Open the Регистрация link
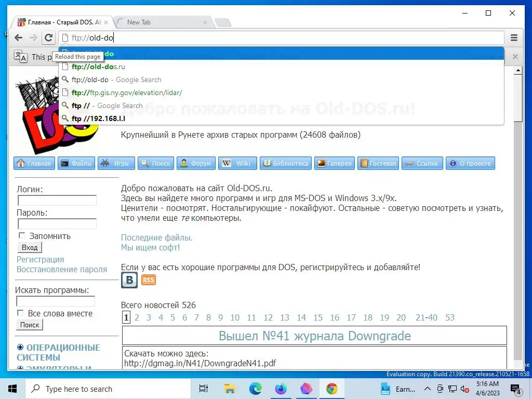This screenshot has width=532, height=399. (x=41, y=259)
